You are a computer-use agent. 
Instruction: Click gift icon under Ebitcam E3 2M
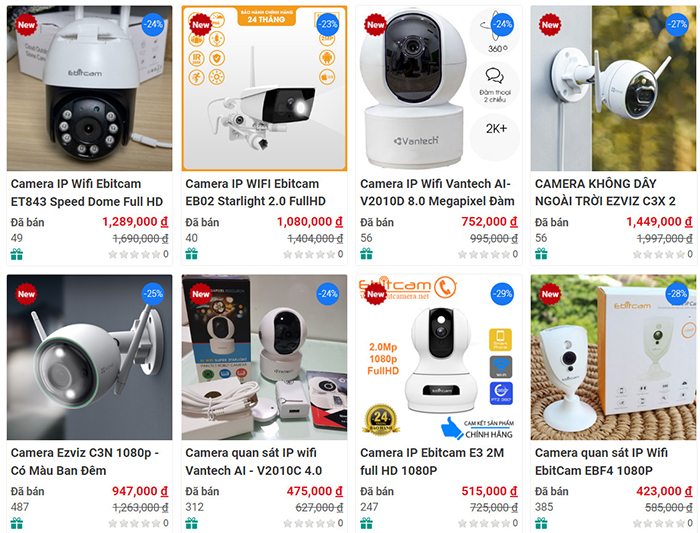[x=367, y=523]
